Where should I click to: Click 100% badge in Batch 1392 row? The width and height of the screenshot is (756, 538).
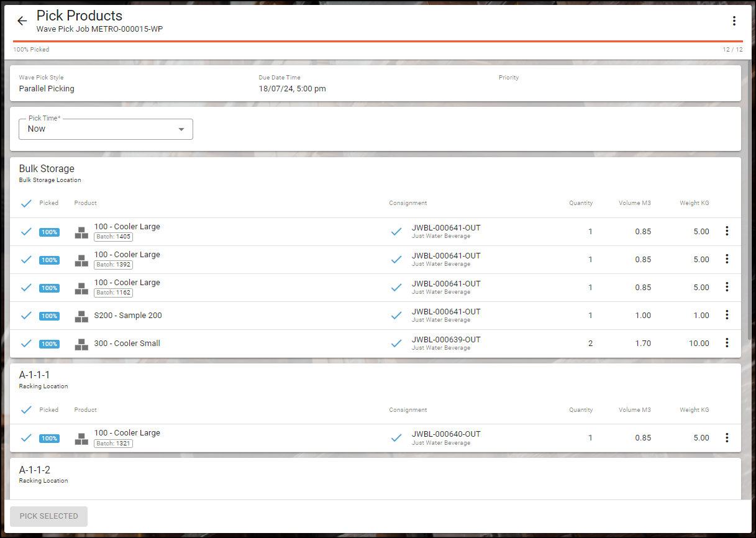49,260
